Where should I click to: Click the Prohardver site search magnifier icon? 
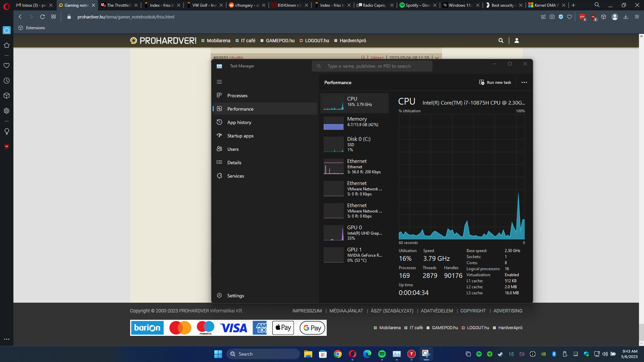click(x=501, y=41)
